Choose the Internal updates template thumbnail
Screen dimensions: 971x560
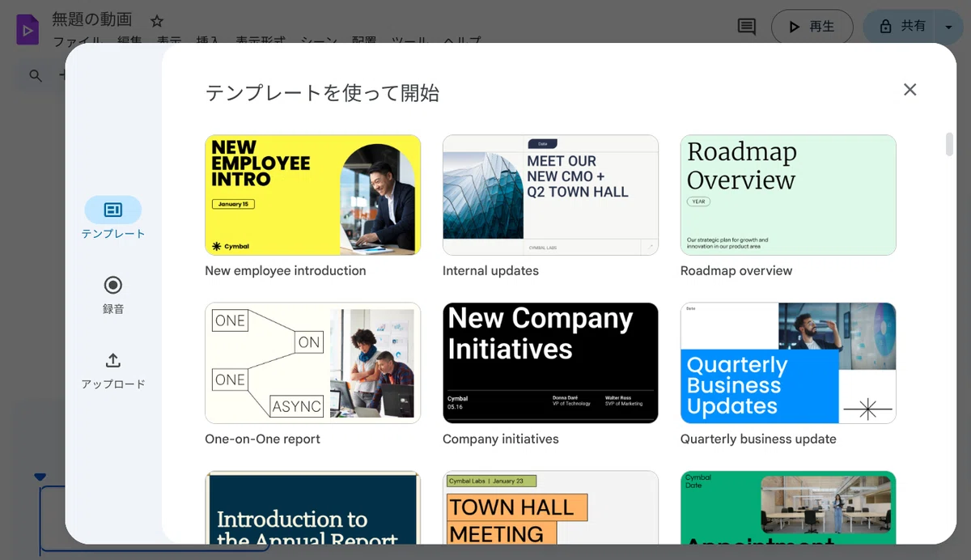click(x=550, y=195)
